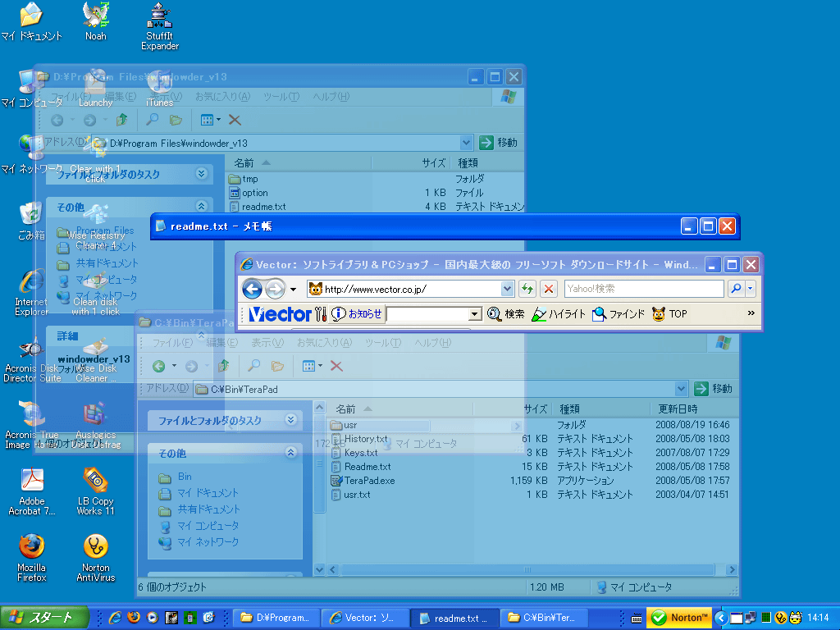Click the TOP button in Vector toolbar

pos(669,314)
